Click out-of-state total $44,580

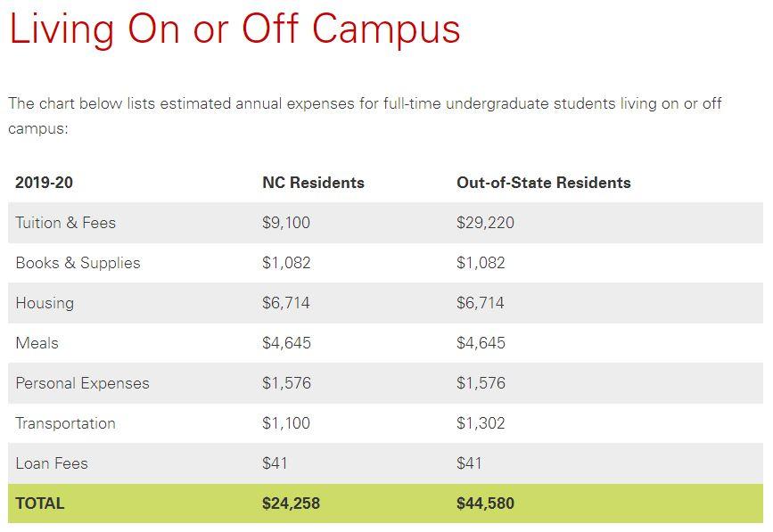(x=485, y=503)
